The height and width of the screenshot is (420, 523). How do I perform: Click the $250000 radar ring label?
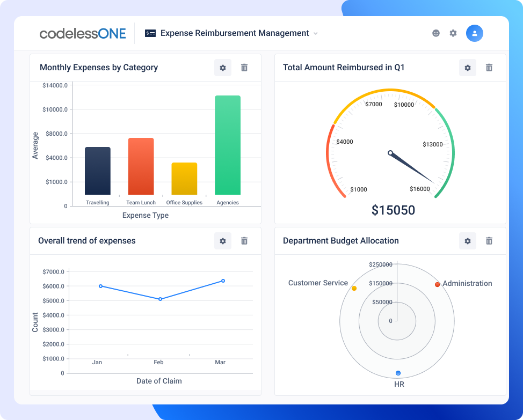(x=381, y=264)
